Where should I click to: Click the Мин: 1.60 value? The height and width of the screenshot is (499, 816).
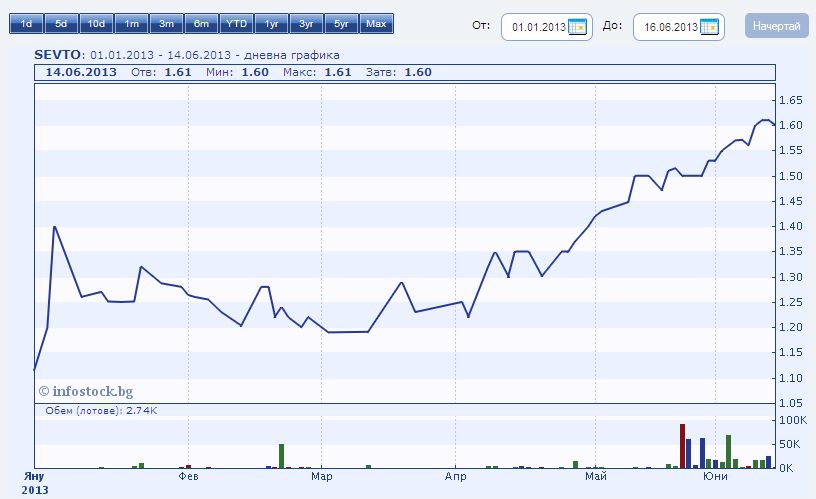pos(237,72)
